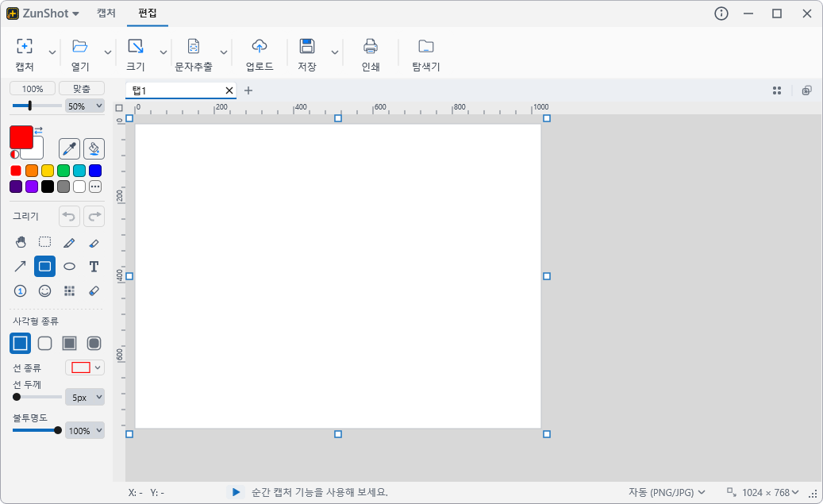Select the pencil drawing tool

click(69, 242)
